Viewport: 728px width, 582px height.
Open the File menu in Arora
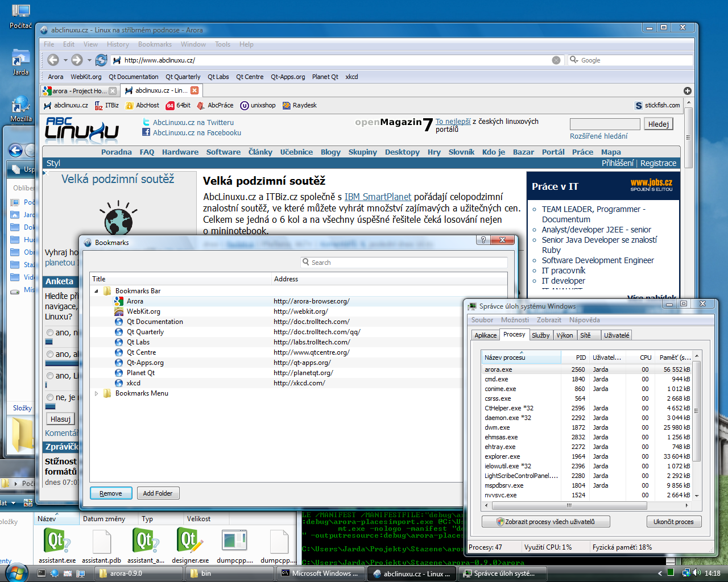coord(49,44)
